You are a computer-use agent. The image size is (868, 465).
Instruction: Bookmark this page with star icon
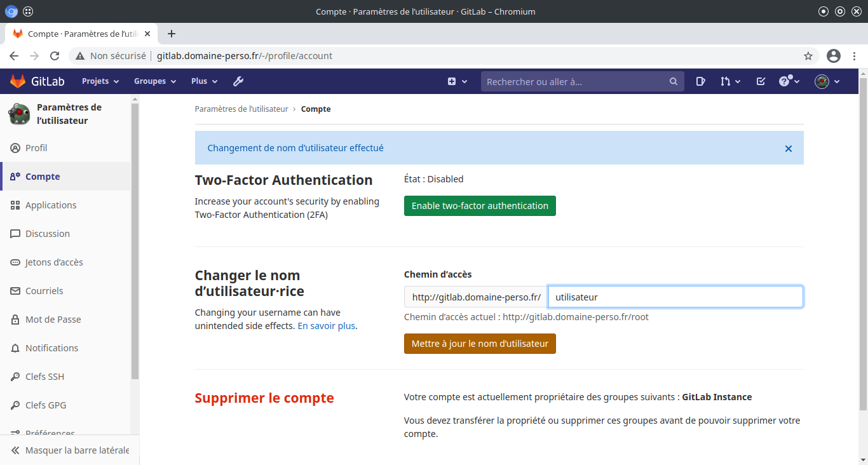(808, 56)
